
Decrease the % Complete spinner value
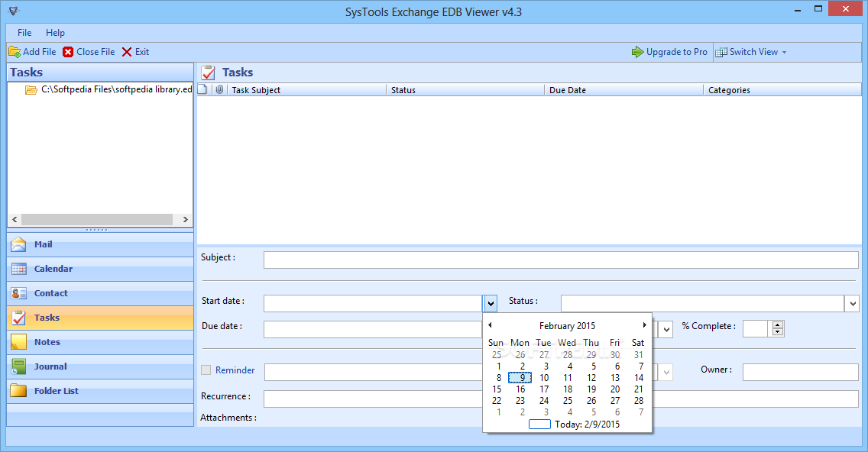tap(778, 332)
